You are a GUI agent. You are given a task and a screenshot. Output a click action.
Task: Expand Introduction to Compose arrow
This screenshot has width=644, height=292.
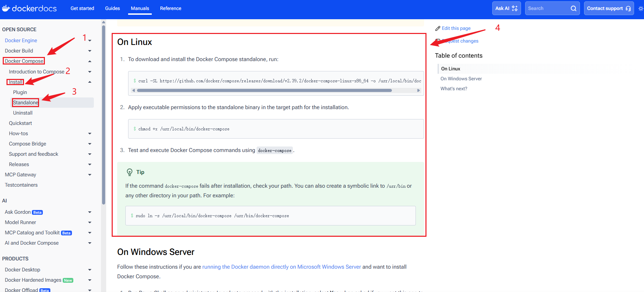point(90,72)
